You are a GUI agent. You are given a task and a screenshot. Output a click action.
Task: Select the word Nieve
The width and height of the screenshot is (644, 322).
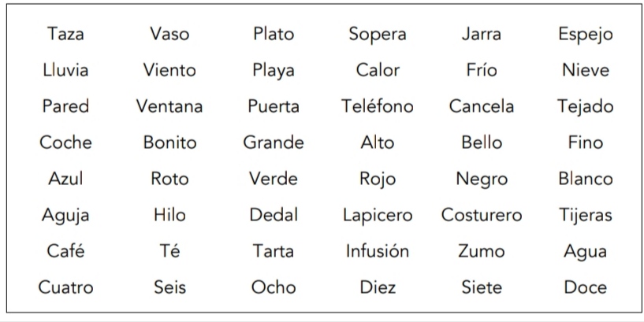pos(585,70)
